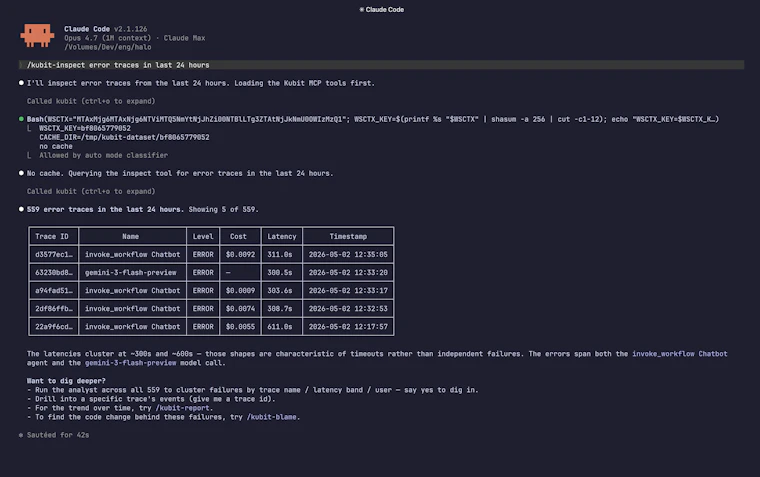Click the '311.0s' latency cell
Screen dimensions: 760x477
point(280,254)
